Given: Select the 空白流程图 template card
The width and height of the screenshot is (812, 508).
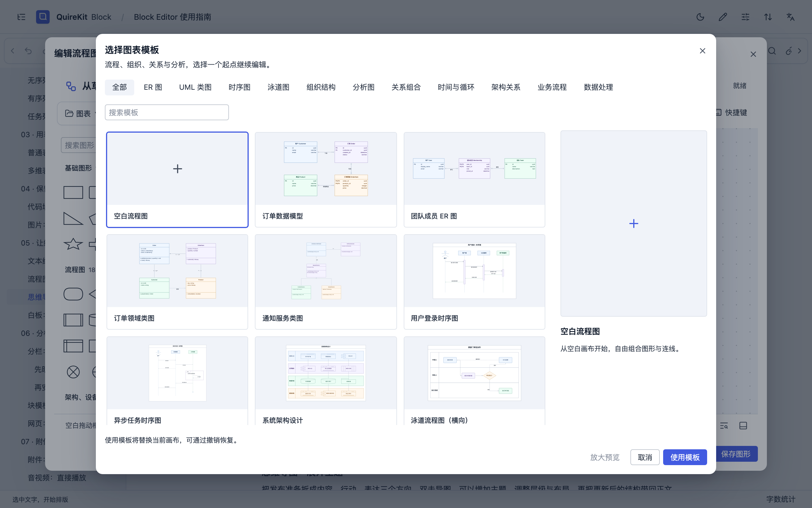Looking at the screenshot, I should pyautogui.click(x=177, y=180).
